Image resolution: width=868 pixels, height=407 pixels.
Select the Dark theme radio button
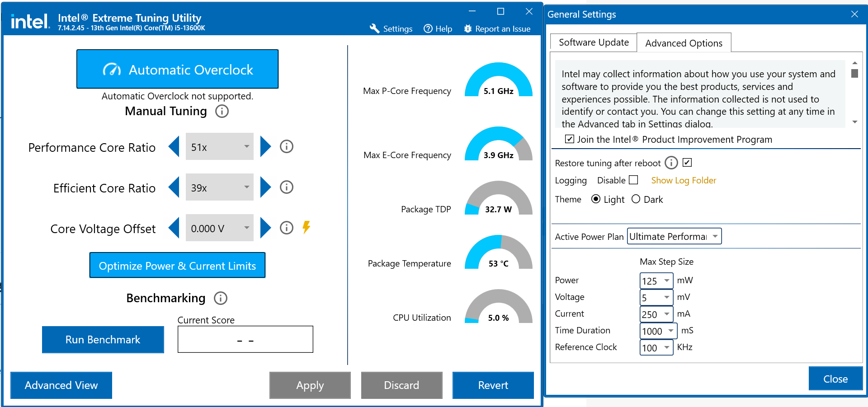[x=636, y=199]
